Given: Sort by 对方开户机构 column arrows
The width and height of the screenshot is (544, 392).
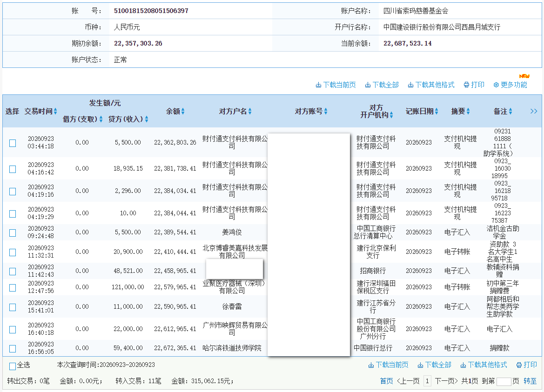Looking at the screenshot, I should click(391, 115).
